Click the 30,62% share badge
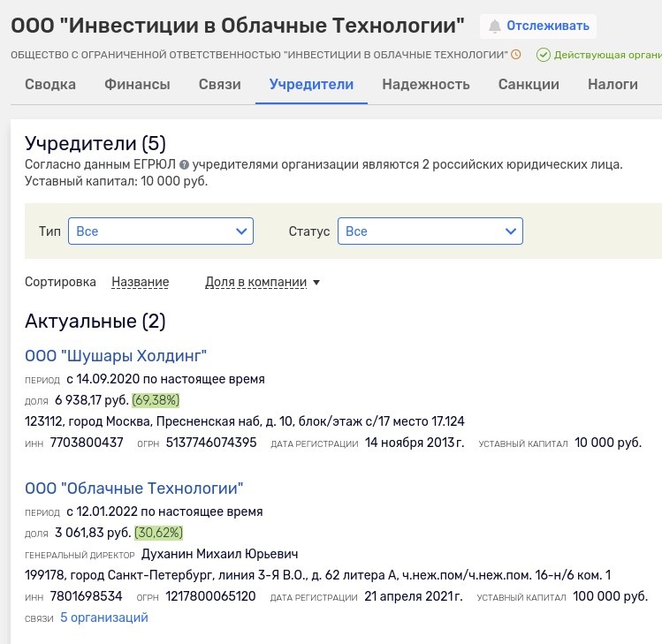This screenshot has height=644, width=662. [159, 533]
